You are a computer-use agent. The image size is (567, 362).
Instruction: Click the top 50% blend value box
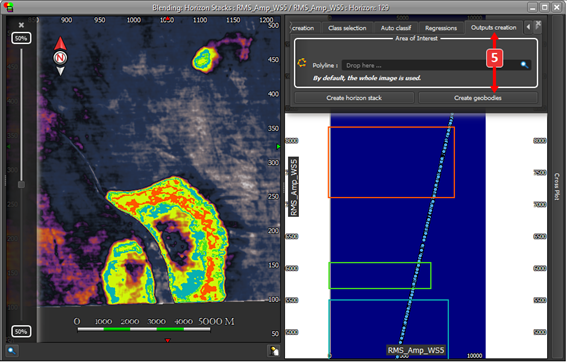click(x=21, y=38)
